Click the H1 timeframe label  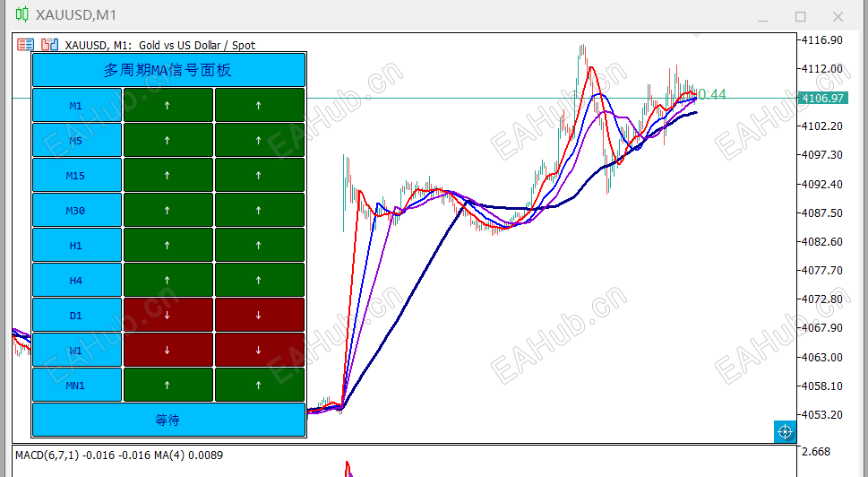tap(76, 245)
